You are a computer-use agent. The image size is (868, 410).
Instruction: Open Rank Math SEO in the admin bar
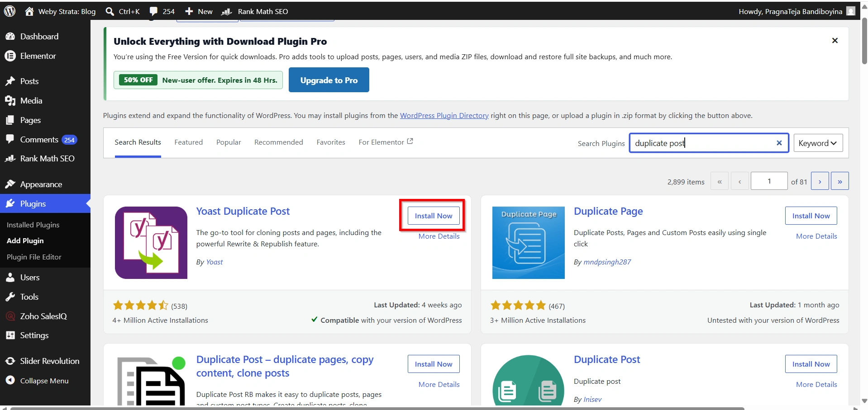pos(255,11)
